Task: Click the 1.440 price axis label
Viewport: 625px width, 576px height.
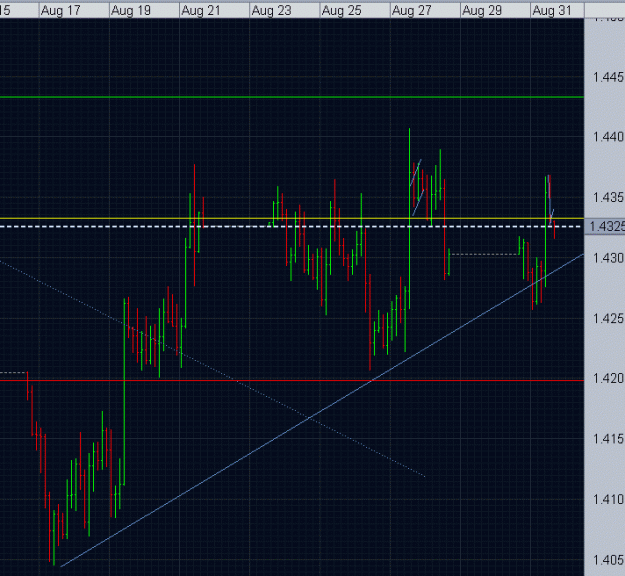Action: (x=608, y=137)
